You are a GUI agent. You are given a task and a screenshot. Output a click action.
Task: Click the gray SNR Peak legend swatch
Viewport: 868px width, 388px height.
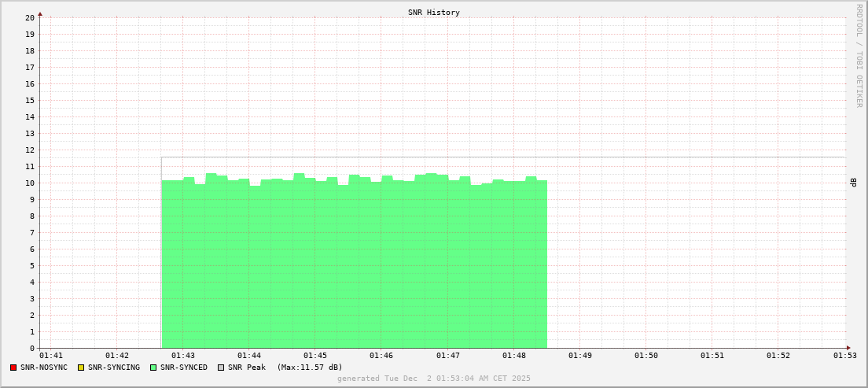point(221,368)
